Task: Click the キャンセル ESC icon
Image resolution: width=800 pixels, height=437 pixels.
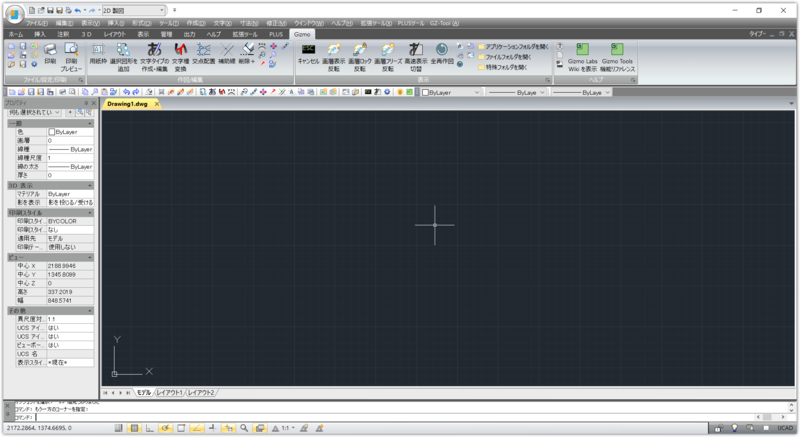Action: coord(309,54)
